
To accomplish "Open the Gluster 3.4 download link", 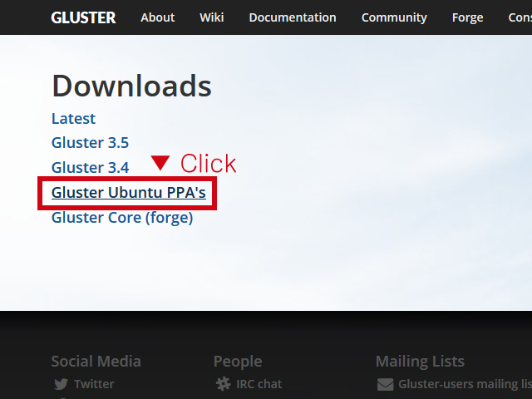I will point(91,167).
